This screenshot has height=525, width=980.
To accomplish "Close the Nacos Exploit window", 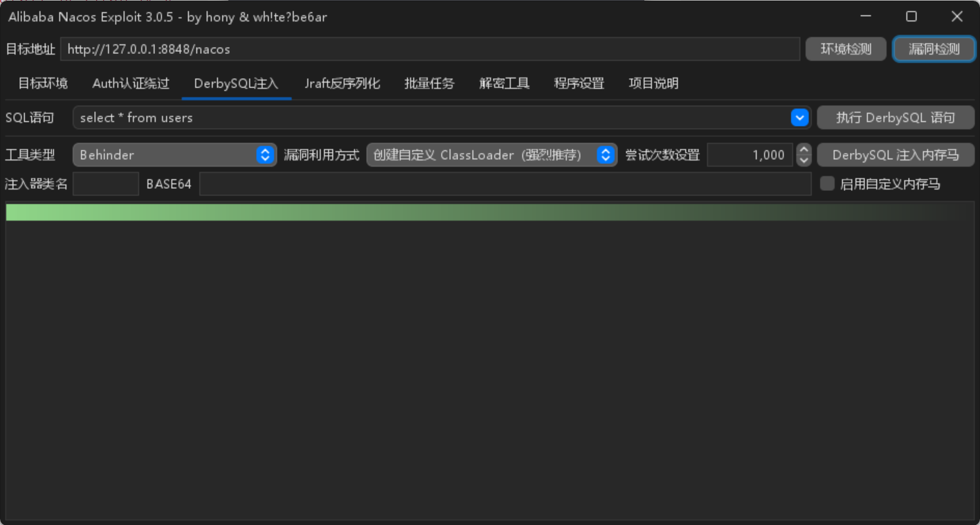I will pos(956,16).
